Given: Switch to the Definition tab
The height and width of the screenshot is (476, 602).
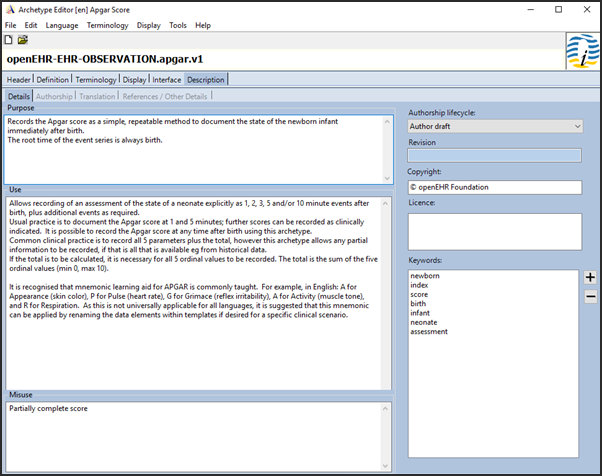Looking at the screenshot, I should 53,80.
